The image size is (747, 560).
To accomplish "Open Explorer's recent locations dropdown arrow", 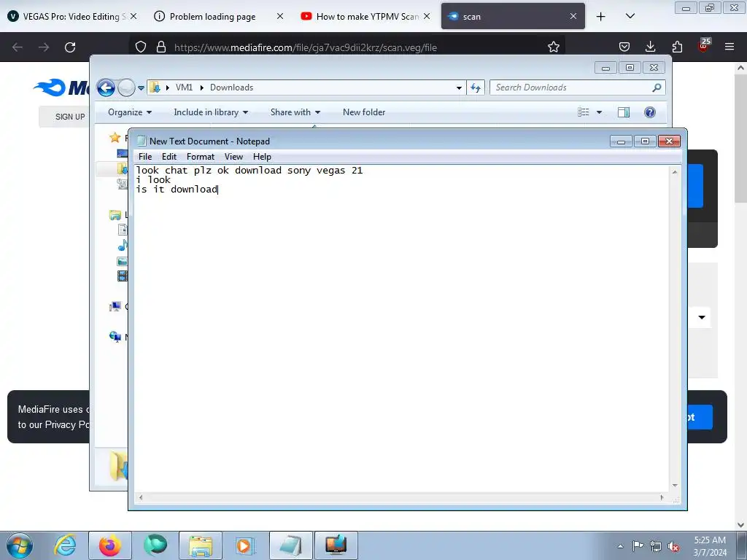I will [x=141, y=88].
